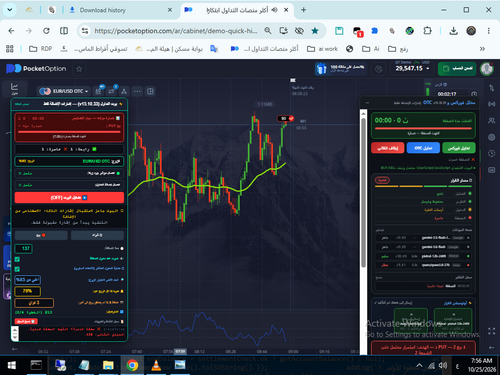
Task: Open the signals broadcast icon in right sidebar
Action: point(491,104)
